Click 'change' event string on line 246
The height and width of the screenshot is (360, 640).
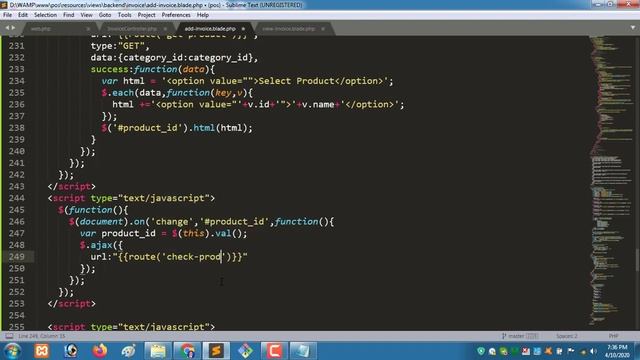click(x=172, y=222)
